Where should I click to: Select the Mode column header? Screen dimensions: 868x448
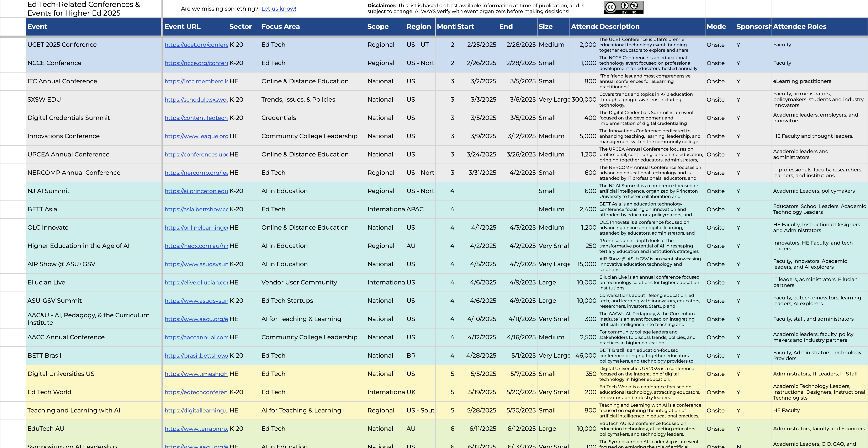(720, 27)
